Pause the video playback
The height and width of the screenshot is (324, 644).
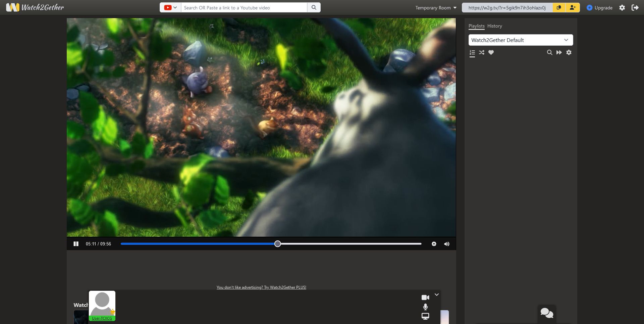point(76,244)
